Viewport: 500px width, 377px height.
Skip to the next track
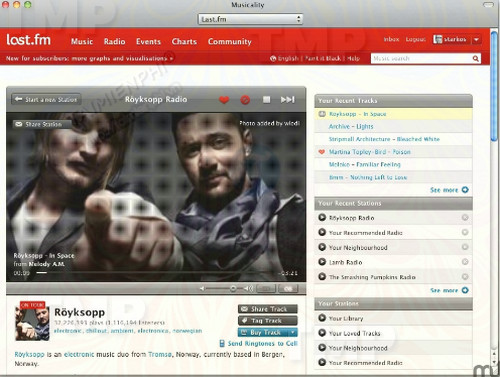pos(287,99)
